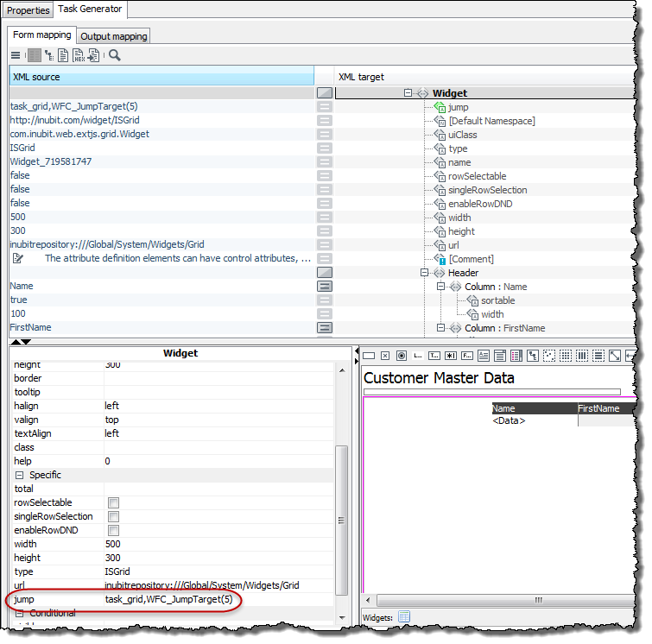
Task: Select the radio button widget tool
Action: [402, 356]
